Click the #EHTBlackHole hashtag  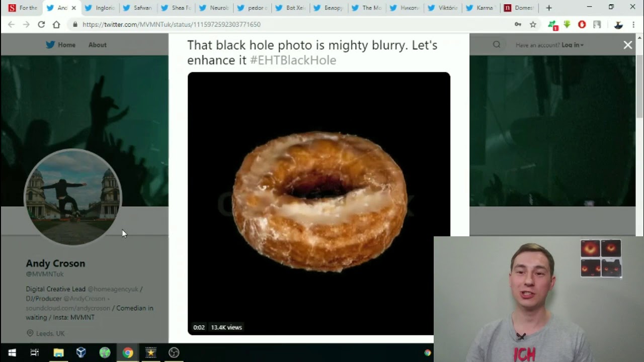click(x=293, y=60)
